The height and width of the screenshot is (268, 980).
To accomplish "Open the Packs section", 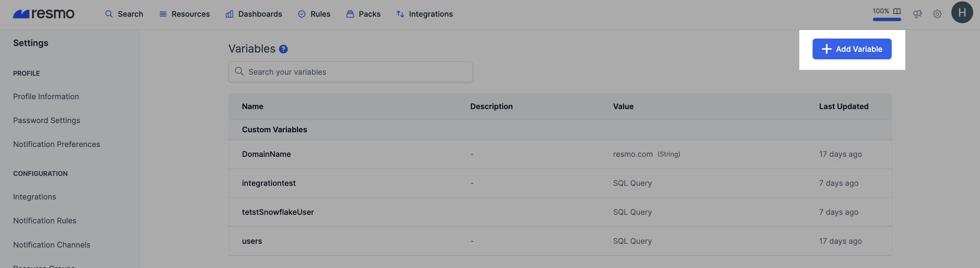I will point(363,14).
